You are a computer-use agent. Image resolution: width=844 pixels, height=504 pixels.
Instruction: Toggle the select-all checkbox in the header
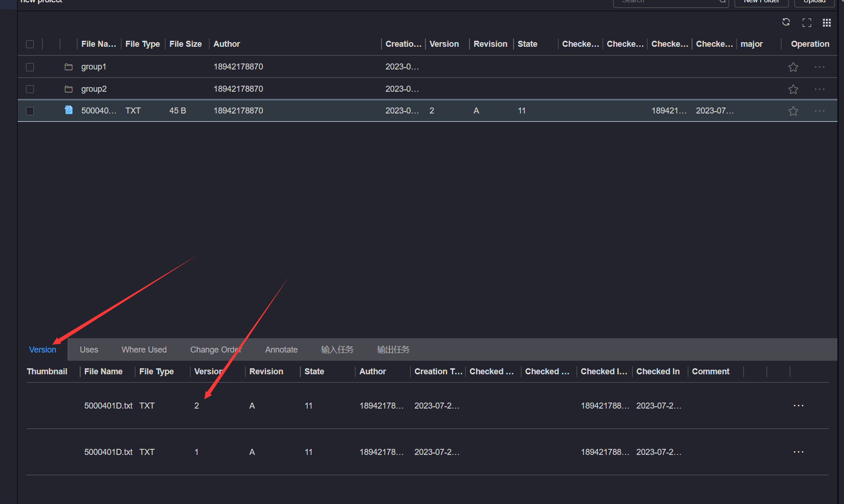click(30, 44)
